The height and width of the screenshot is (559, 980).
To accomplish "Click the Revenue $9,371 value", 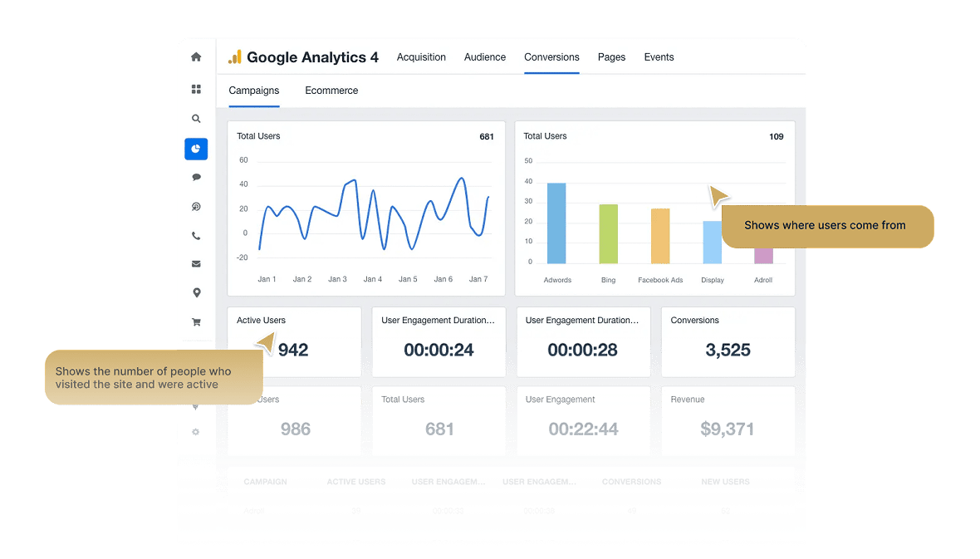I will point(727,429).
